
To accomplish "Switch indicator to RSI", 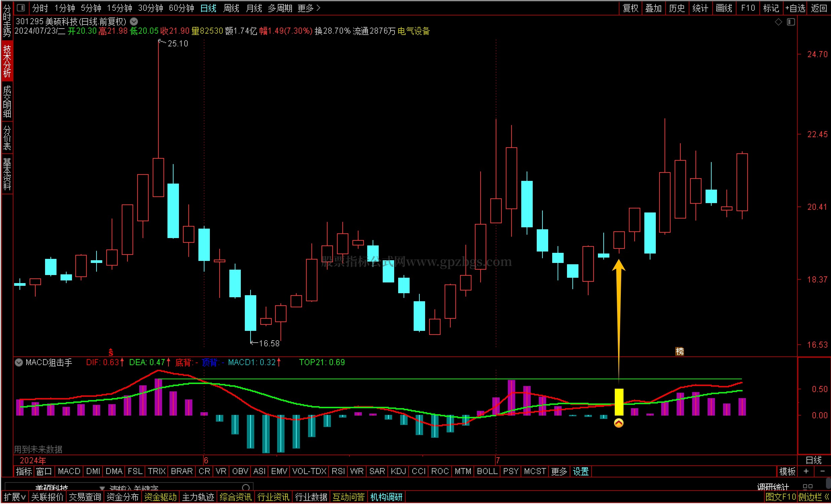I will [338, 471].
